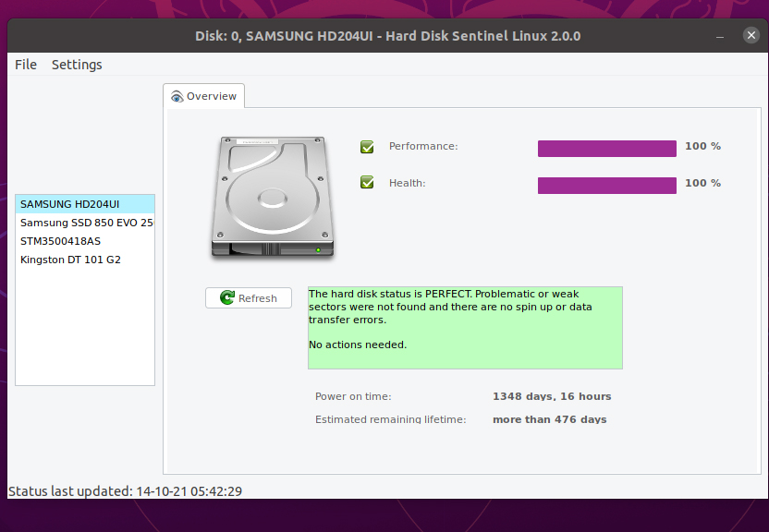Click the Performance progress bar
769x532 pixels.
pos(606,149)
